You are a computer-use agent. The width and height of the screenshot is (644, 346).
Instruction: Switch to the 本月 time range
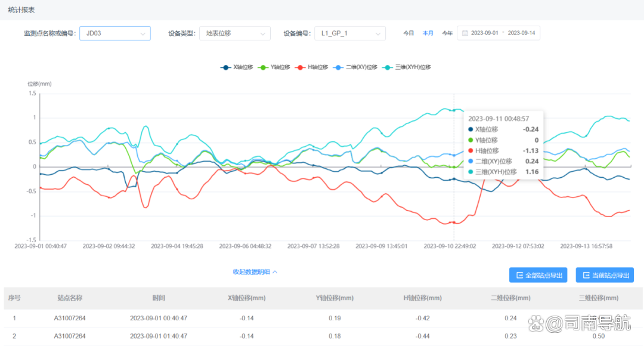[x=428, y=33]
